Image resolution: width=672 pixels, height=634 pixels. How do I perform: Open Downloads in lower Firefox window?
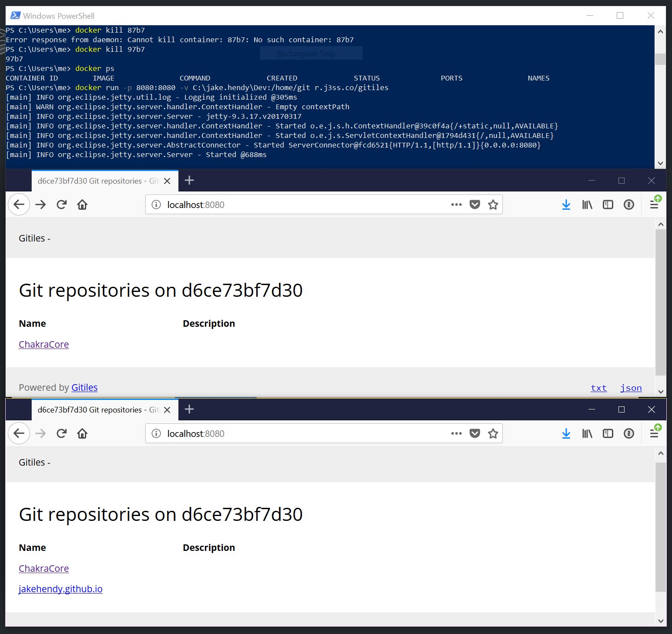coord(566,433)
